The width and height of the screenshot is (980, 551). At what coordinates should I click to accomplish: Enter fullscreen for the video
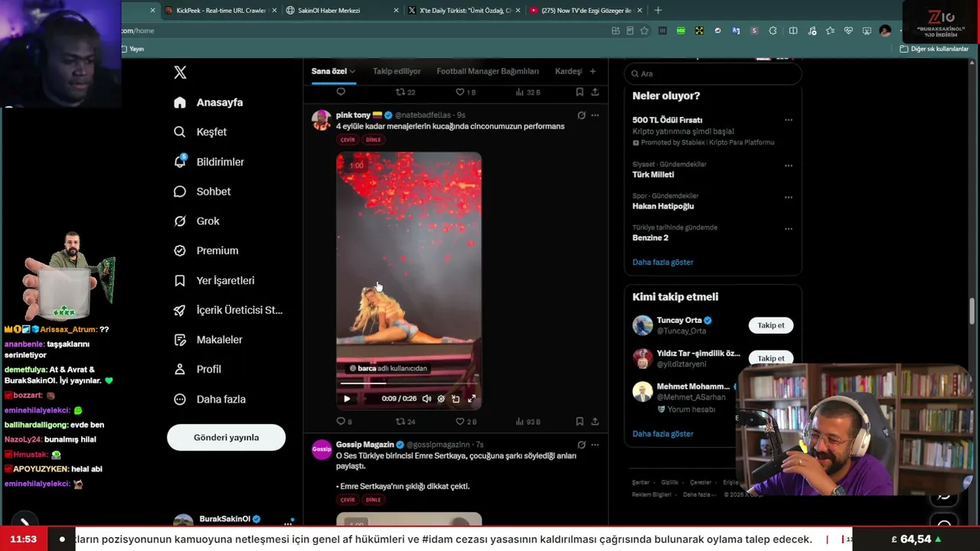tap(472, 399)
